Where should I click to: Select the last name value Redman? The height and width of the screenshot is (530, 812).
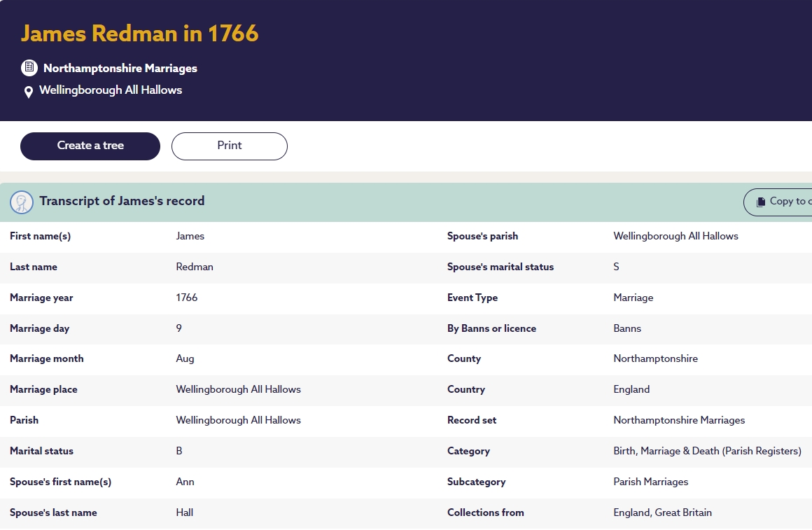click(x=195, y=267)
